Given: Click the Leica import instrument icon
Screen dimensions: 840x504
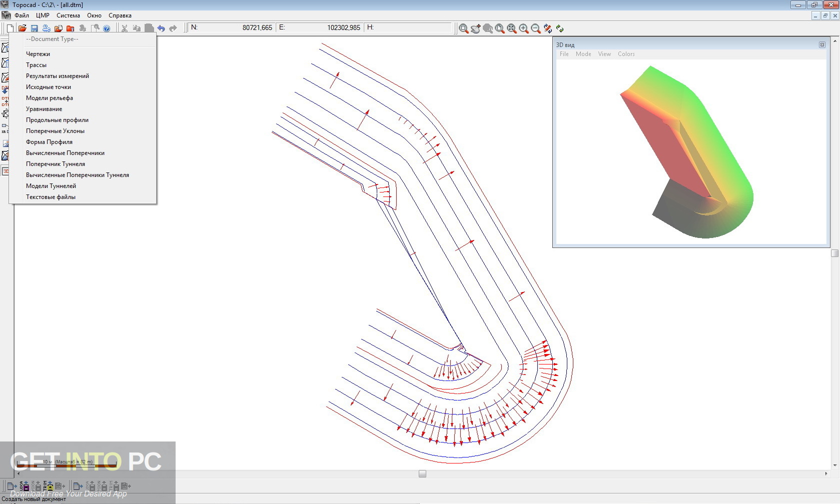Looking at the screenshot, I should coord(25,486).
